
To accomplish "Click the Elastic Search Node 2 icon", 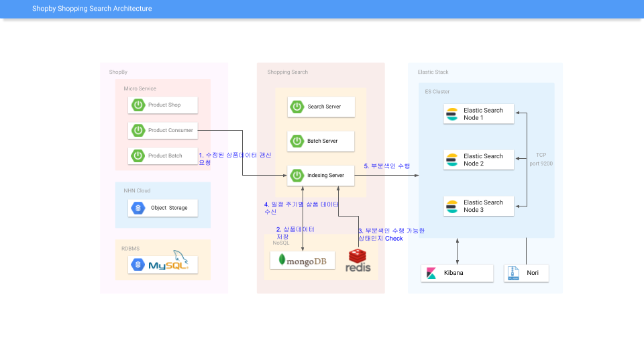I will (x=452, y=160).
